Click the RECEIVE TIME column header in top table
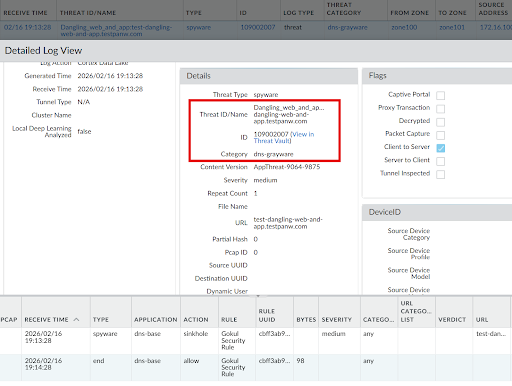This screenshot has height=386, width=512. click(25, 13)
